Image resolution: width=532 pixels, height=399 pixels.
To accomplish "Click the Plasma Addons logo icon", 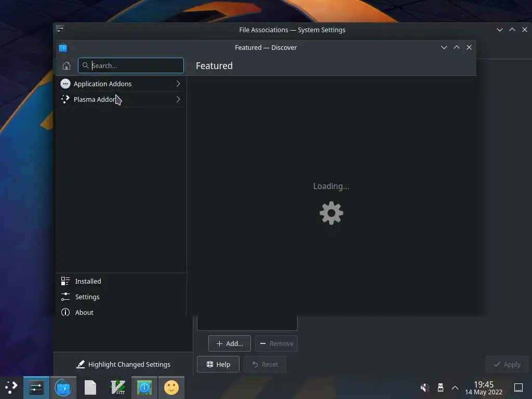I will [x=65, y=99].
